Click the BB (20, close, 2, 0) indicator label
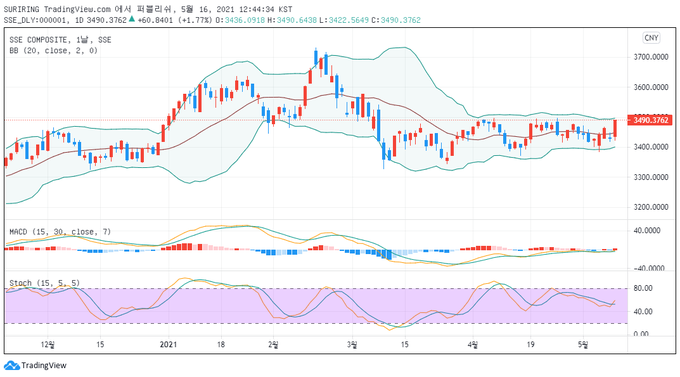The height and width of the screenshot is (377, 680). coord(54,51)
